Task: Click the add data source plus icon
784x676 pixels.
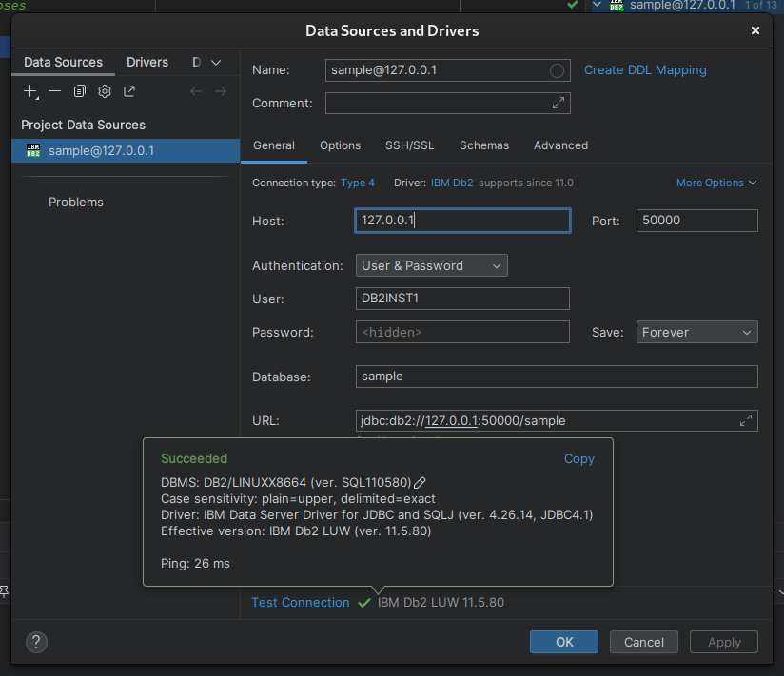Action: (x=30, y=91)
